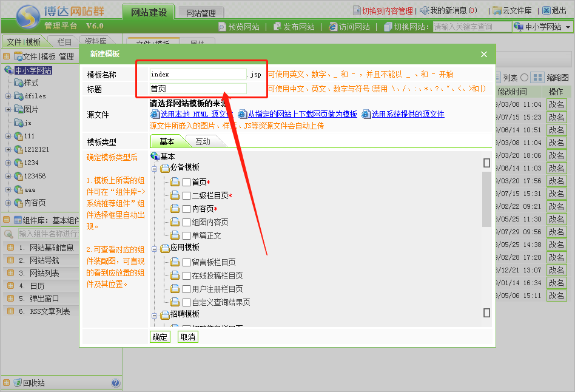
Task: Switch to the 互动 template tab
Action: 203,141
